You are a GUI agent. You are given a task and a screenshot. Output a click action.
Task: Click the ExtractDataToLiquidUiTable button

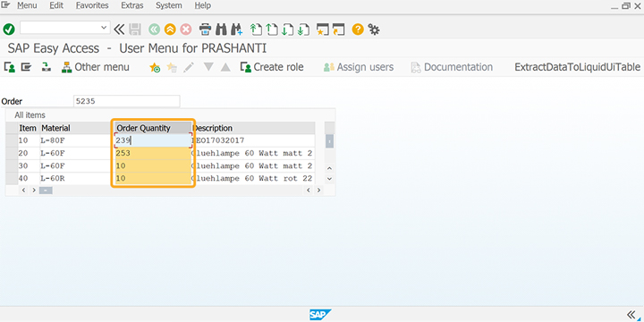[x=578, y=67]
